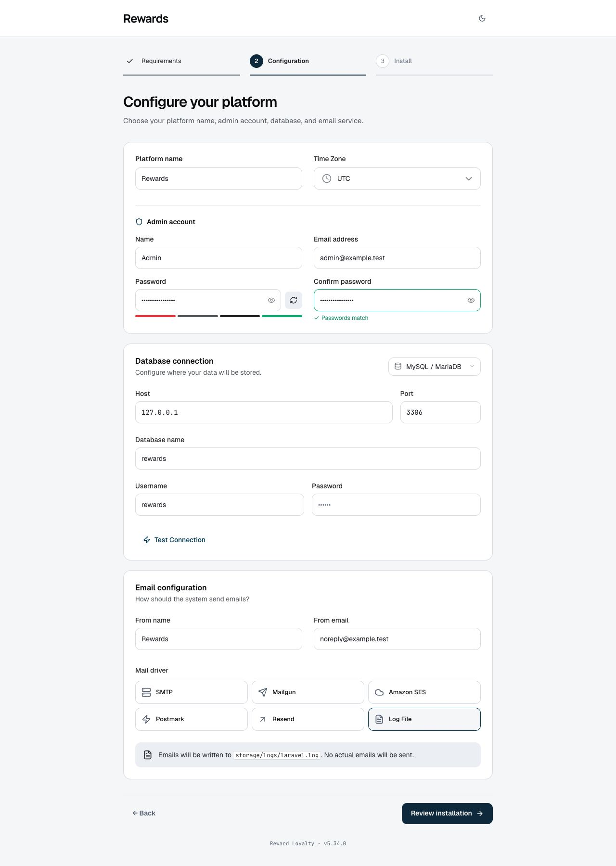Click the shield icon beside Admin account
The image size is (616, 866).
[139, 222]
